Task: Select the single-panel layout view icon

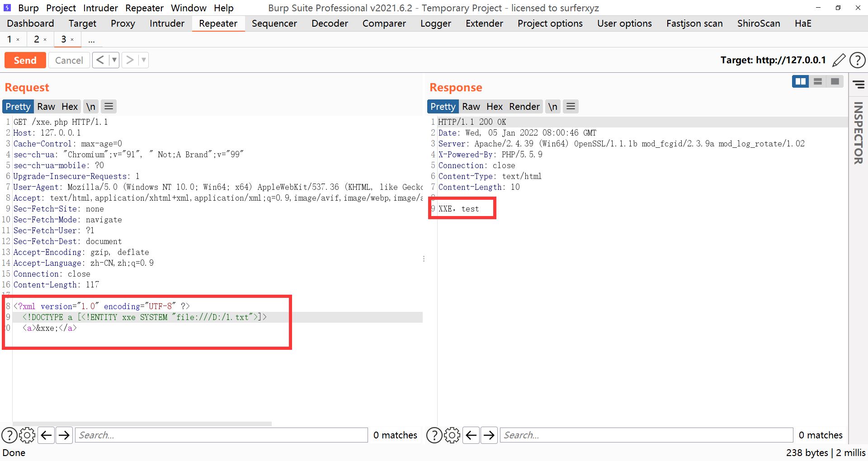Action: (835, 81)
